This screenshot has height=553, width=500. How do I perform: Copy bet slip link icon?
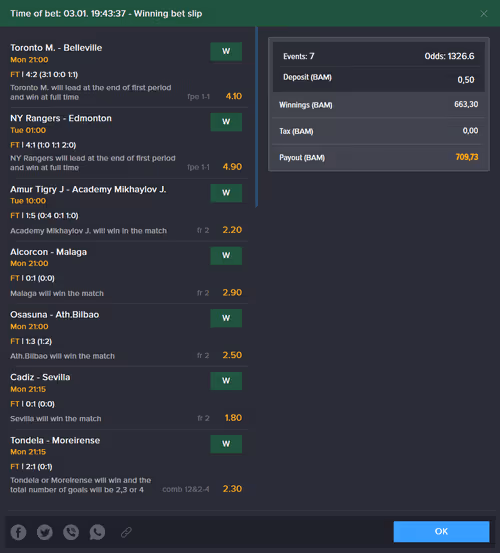pos(126,532)
